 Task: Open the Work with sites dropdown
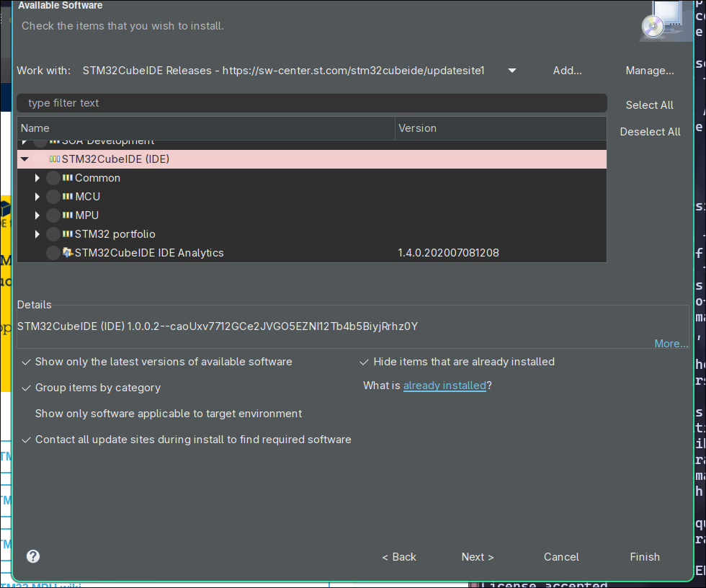click(x=511, y=71)
